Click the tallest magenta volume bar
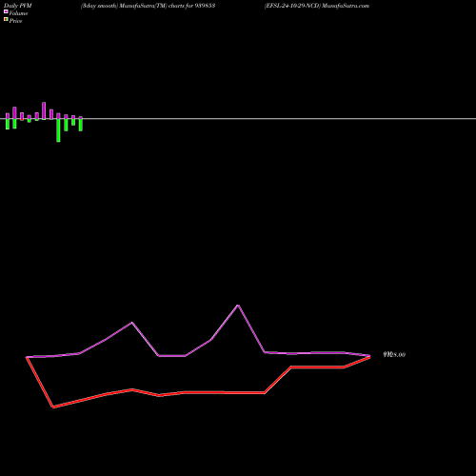 click(44, 110)
